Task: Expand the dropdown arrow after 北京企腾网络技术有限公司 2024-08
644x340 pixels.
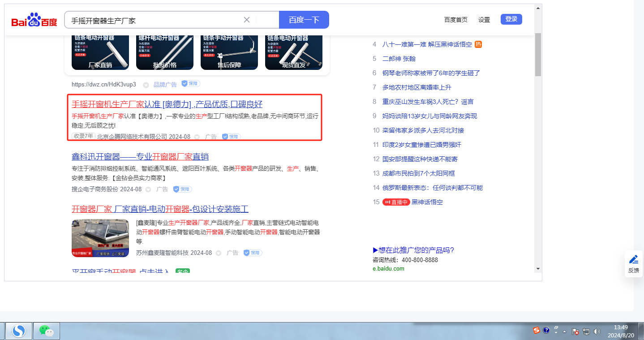Action: pos(197,137)
